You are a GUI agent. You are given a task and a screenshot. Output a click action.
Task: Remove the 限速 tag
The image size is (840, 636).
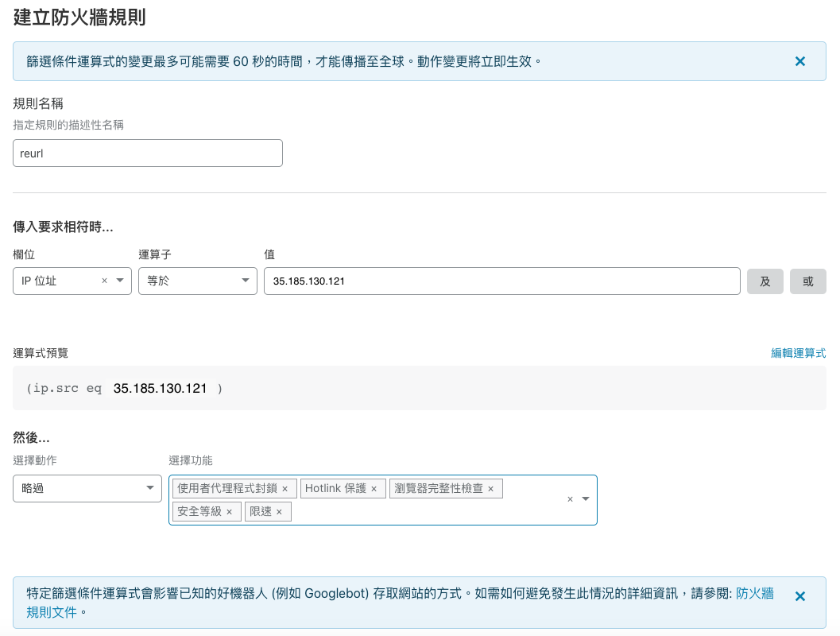point(279,511)
